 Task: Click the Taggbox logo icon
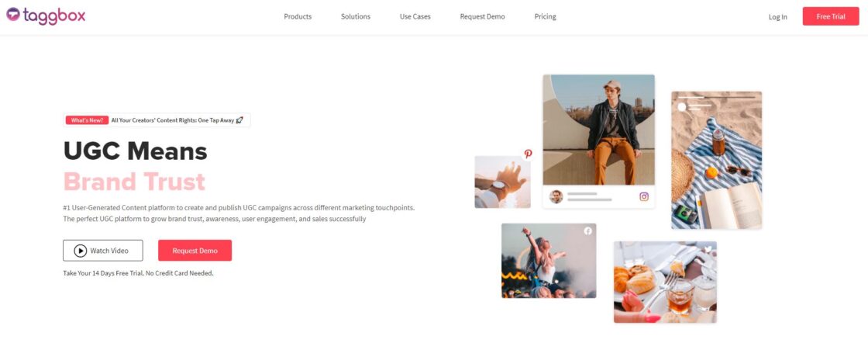(x=12, y=15)
